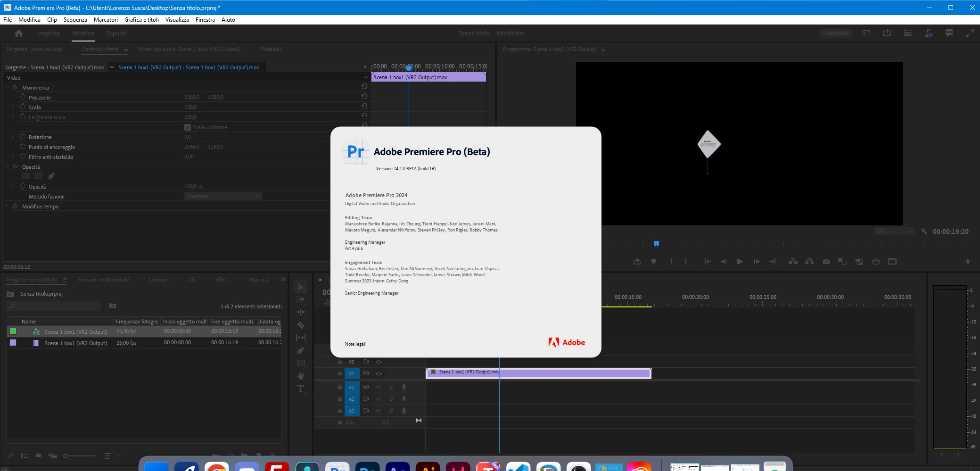Step back one frame in Program monitor

pyautogui.click(x=724, y=262)
